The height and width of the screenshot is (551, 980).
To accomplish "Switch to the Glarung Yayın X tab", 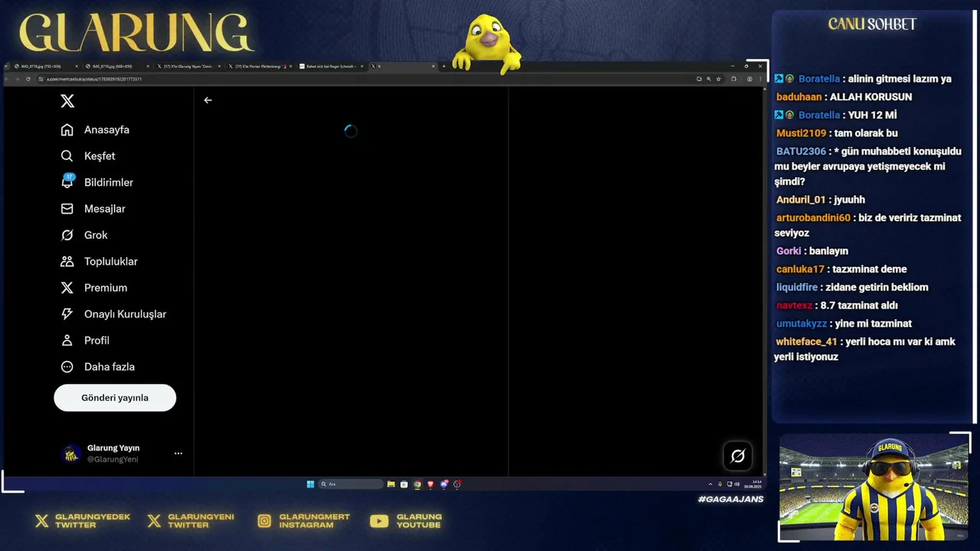I will point(188,67).
